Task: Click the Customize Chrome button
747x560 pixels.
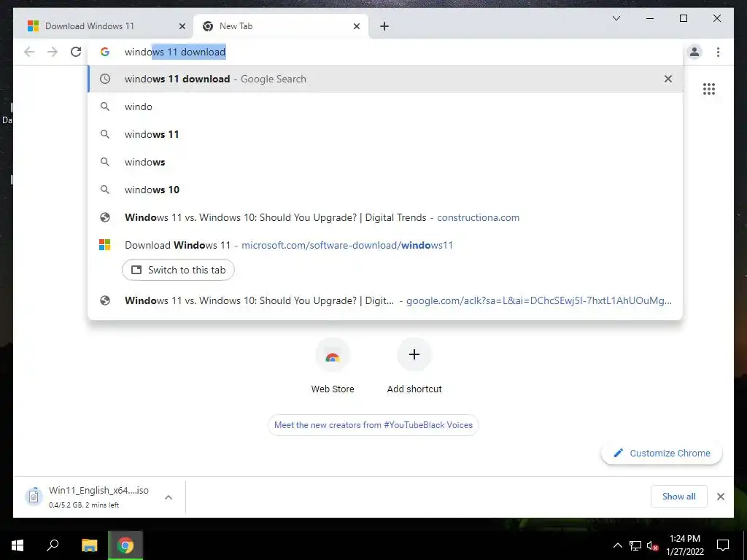Action: 662,454
